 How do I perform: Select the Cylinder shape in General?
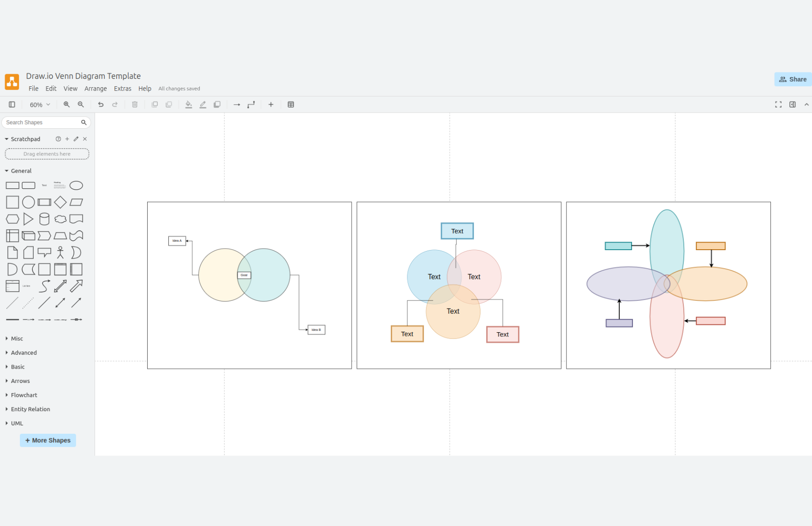pos(44,219)
